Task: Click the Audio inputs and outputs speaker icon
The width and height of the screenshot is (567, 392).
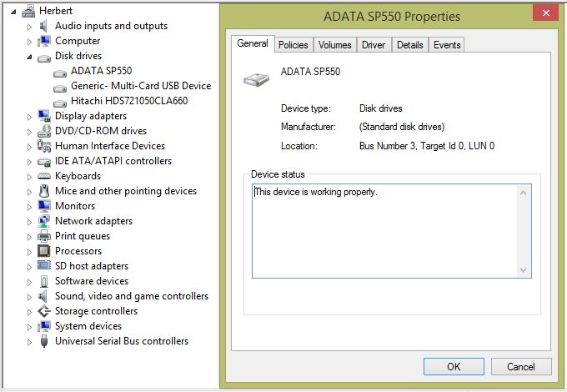Action: coord(43,26)
